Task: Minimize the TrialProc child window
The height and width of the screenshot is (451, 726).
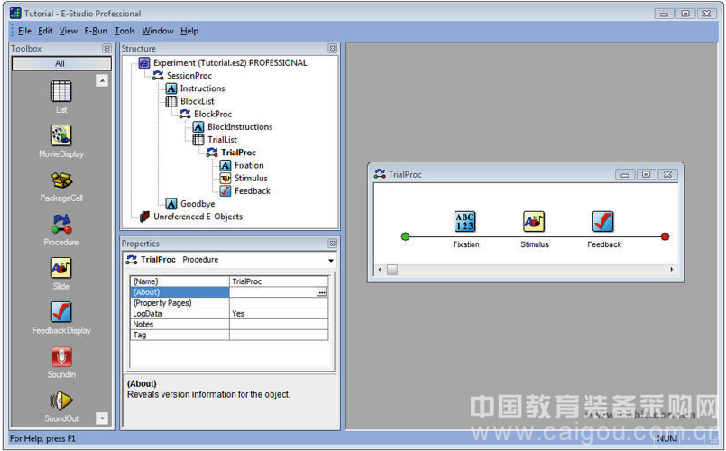Action: click(625, 175)
